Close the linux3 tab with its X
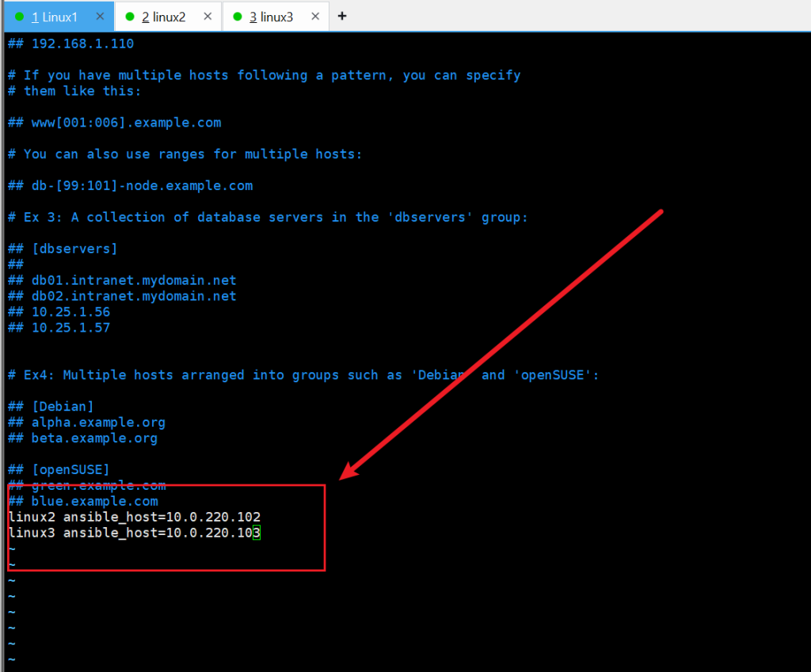Image resolution: width=811 pixels, height=672 pixels. click(314, 17)
